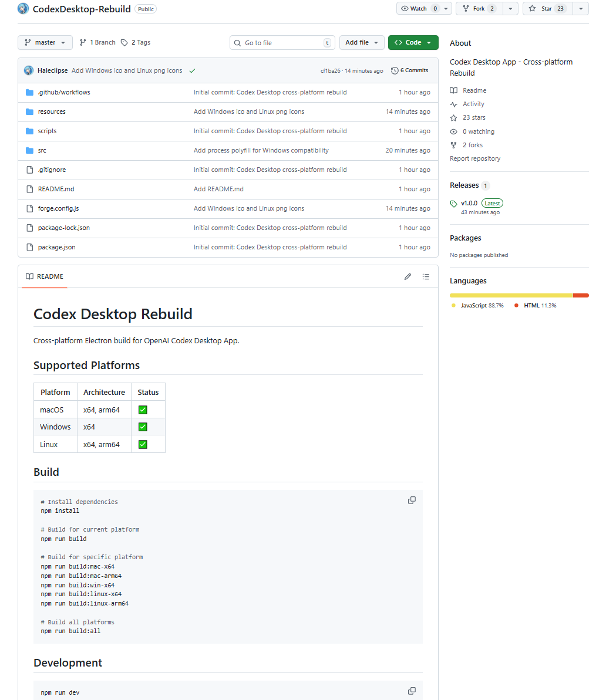
Task: Click the yellow JavaScript language bar
Action: pos(511,295)
